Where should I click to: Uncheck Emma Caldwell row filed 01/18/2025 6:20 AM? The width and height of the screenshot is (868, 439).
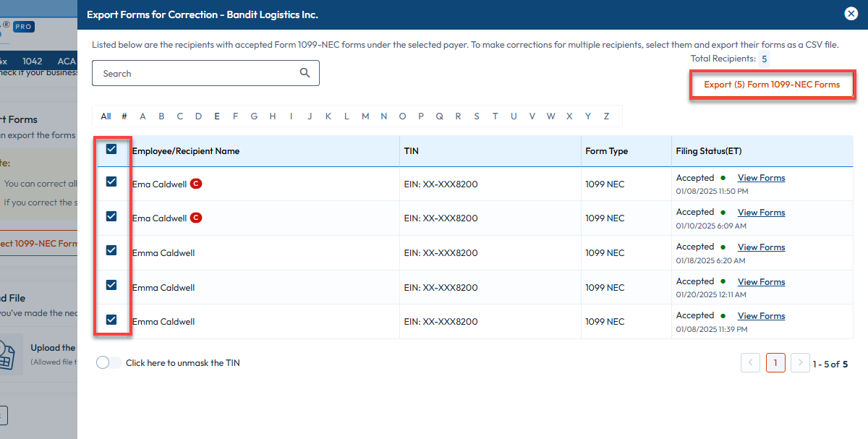[111, 250]
